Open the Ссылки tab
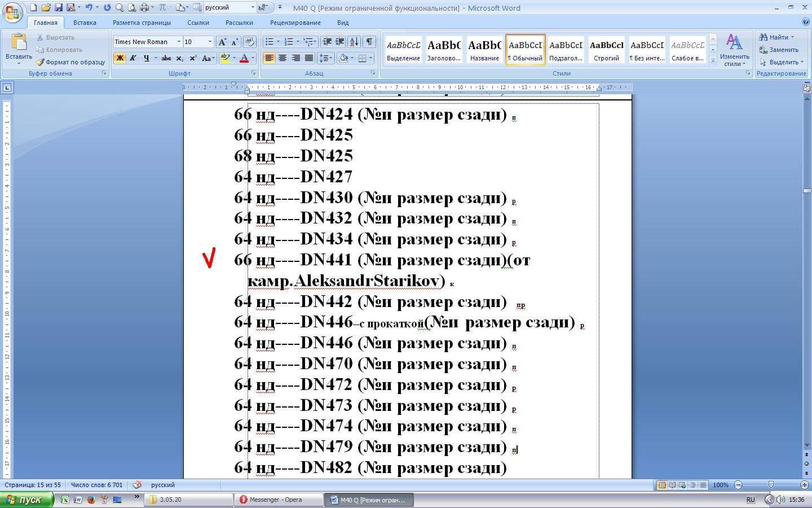 click(x=198, y=23)
